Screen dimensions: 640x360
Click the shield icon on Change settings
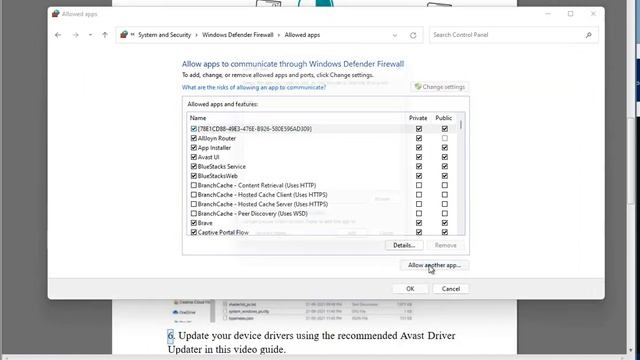point(418,87)
